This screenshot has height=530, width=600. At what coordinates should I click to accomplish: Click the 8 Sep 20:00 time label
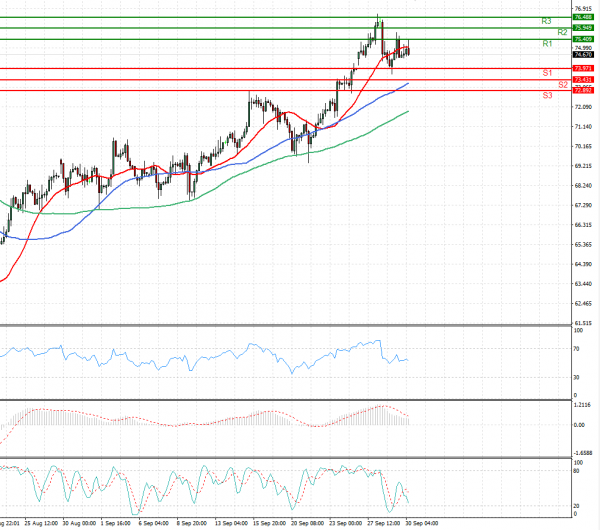click(192, 523)
